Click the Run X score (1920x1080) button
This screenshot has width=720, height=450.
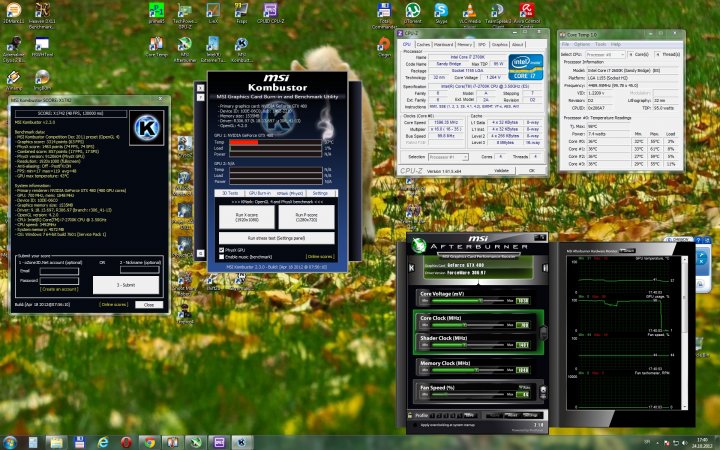[x=247, y=217]
